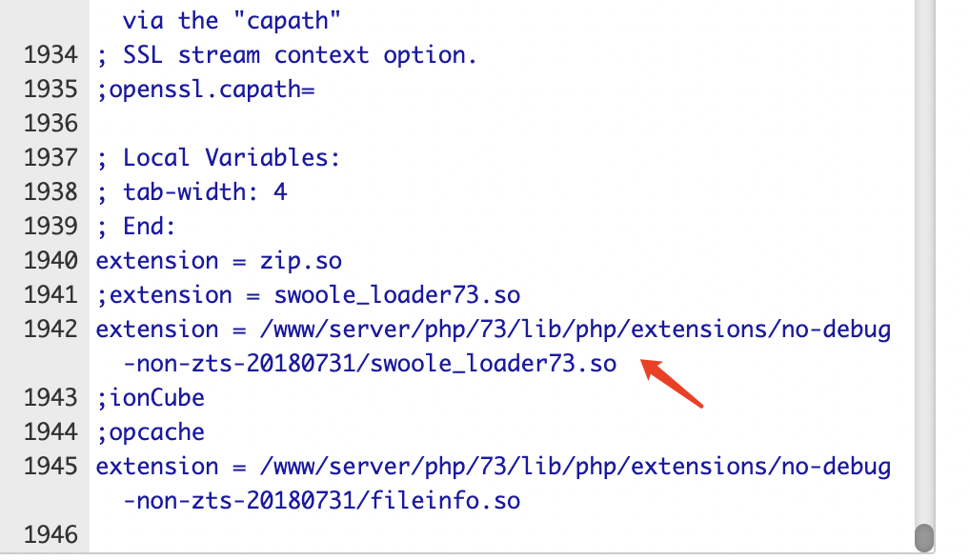The width and height of the screenshot is (970, 560).
Task: Click the ";ionCube" comment line
Action: tap(151, 398)
